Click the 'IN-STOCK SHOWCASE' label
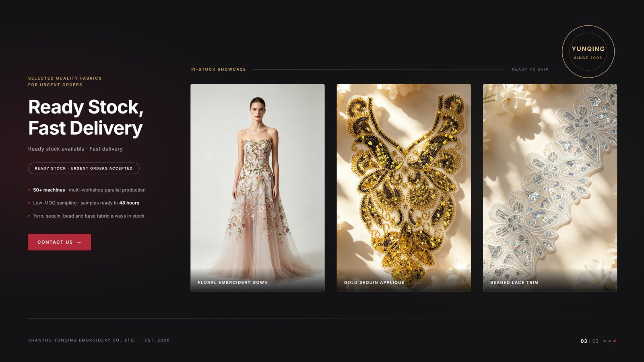Screen dimensions: 644x362 (218, 70)
